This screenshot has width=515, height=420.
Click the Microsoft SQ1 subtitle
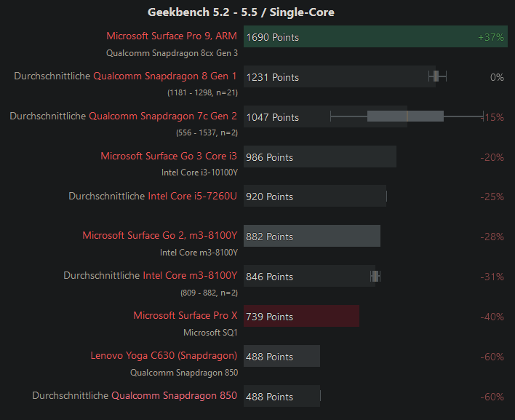[210, 333]
